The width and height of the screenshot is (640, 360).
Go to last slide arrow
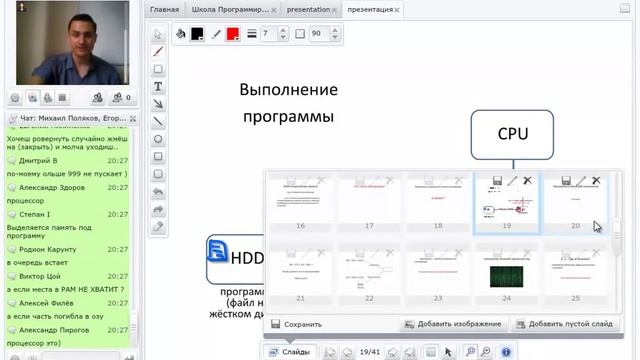(410, 352)
